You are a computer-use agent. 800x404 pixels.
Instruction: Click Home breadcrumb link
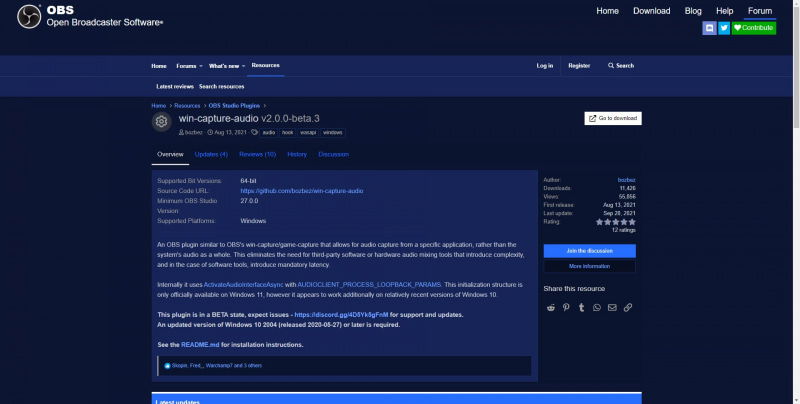(x=158, y=106)
